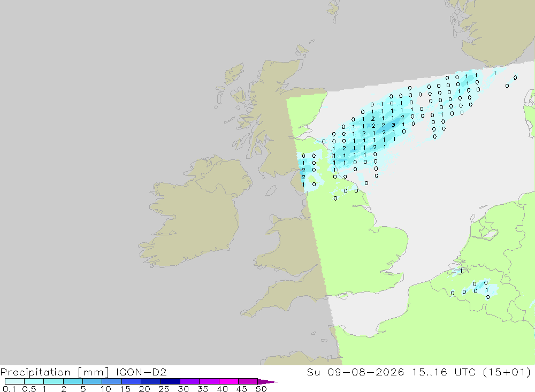Click the legend tick label "10"
The height and width of the screenshot is (392, 535).
(x=106, y=389)
